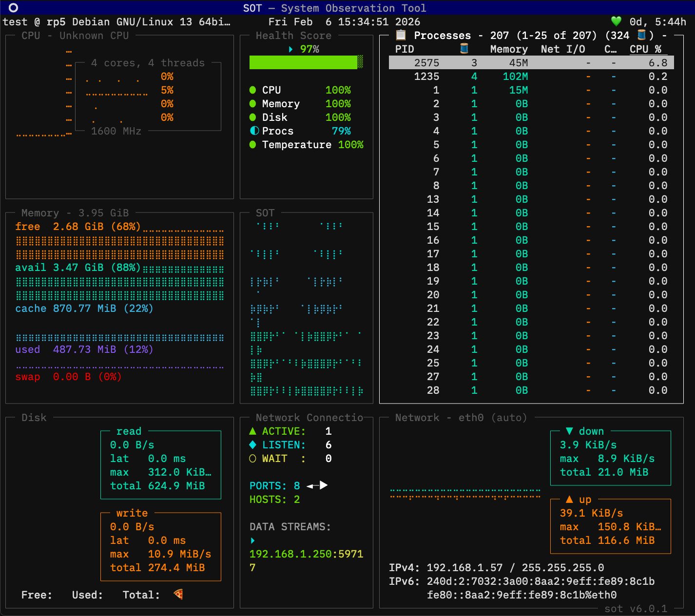The image size is (695, 616).
Task: Click green dot beside Memory health
Action: (252, 103)
